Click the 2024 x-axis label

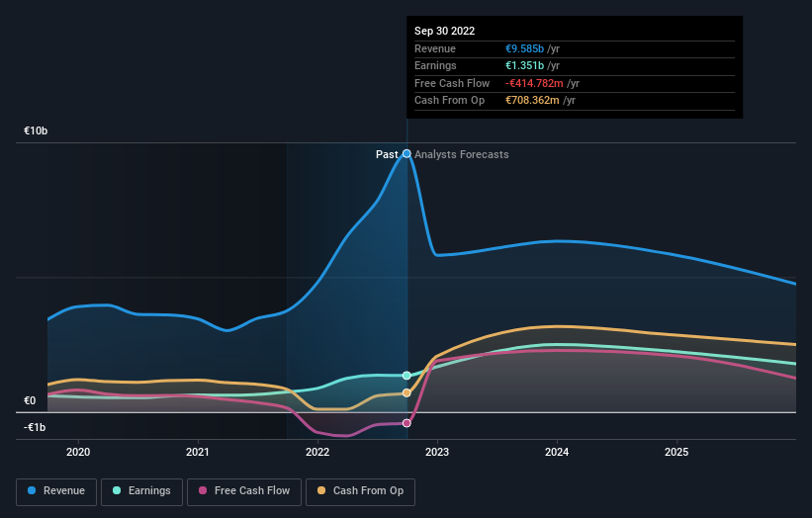(557, 452)
